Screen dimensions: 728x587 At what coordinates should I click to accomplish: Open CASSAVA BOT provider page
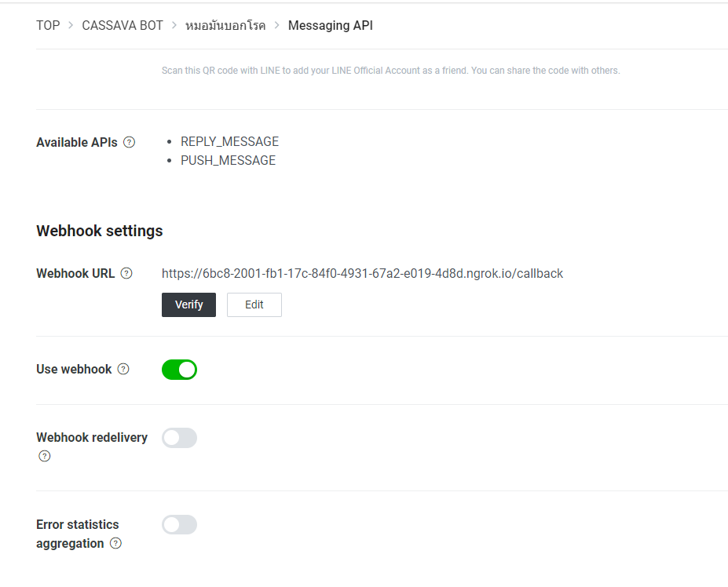click(123, 25)
